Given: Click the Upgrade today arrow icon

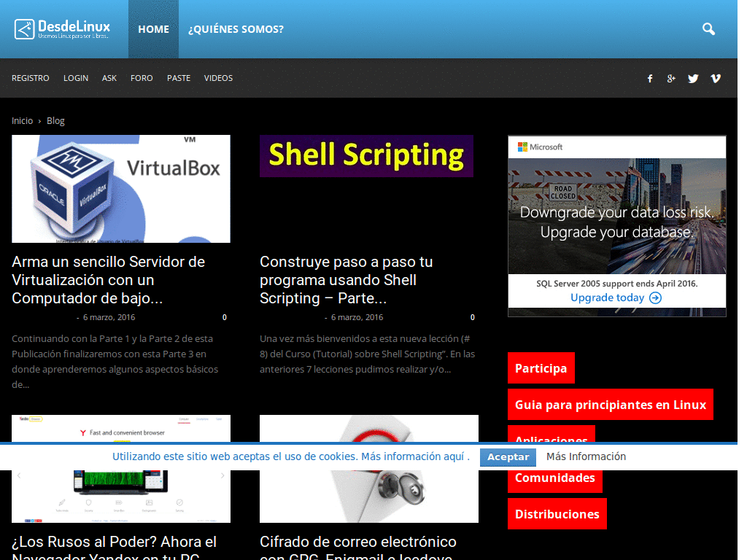Looking at the screenshot, I should point(656,298).
